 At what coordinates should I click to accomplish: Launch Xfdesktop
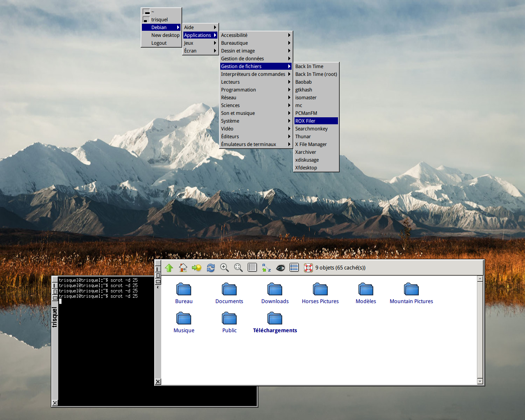(x=316, y=168)
